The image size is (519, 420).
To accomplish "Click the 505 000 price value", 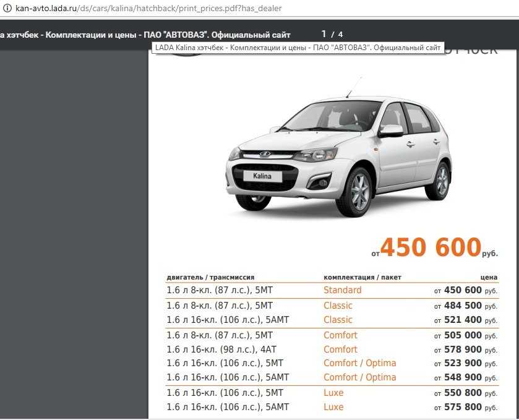I will click(463, 335).
